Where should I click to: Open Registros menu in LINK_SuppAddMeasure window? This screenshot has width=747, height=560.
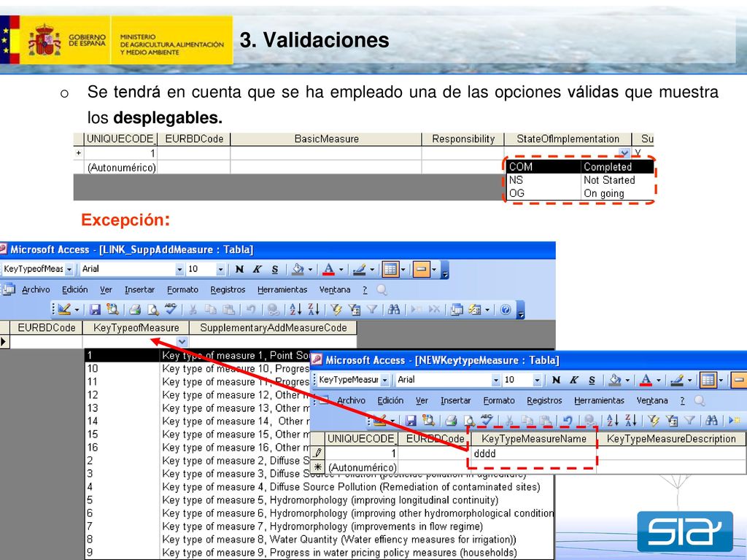click(228, 289)
